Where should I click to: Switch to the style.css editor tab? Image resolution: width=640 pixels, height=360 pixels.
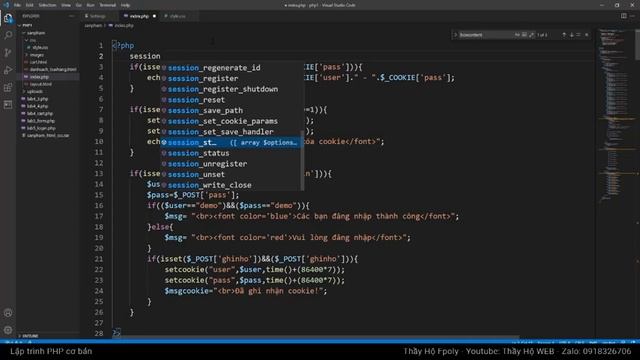[178, 16]
